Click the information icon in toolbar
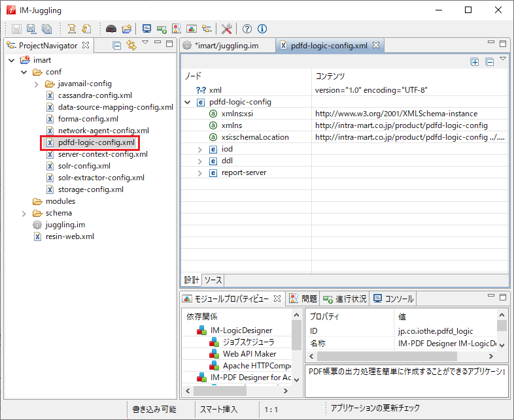The height and width of the screenshot is (420, 514). coord(262,29)
